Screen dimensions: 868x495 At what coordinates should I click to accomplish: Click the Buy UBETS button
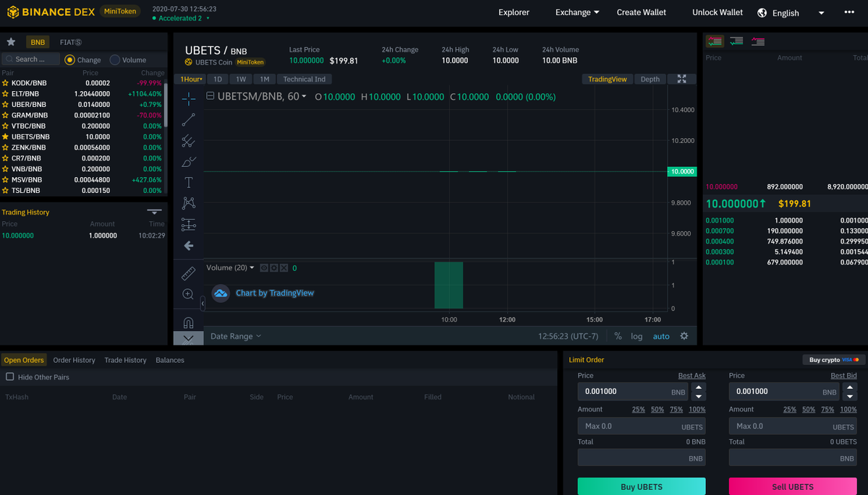click(642, 486)
